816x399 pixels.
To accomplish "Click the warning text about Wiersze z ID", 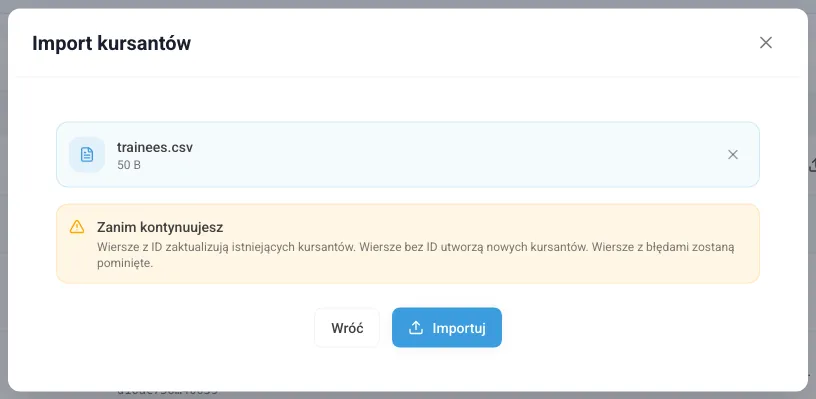I will point(415,255).
